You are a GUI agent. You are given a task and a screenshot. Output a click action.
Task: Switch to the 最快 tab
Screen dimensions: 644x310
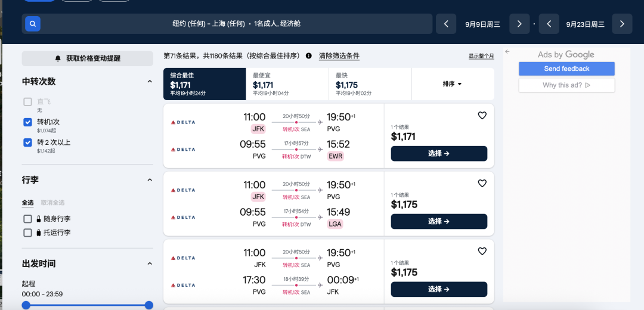[370, 84]
